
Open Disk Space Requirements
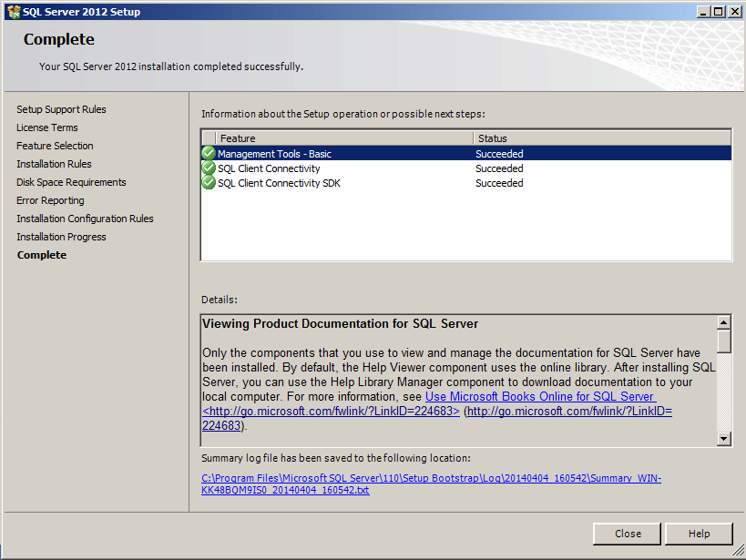pyautogui.click(x=71, y=182)
